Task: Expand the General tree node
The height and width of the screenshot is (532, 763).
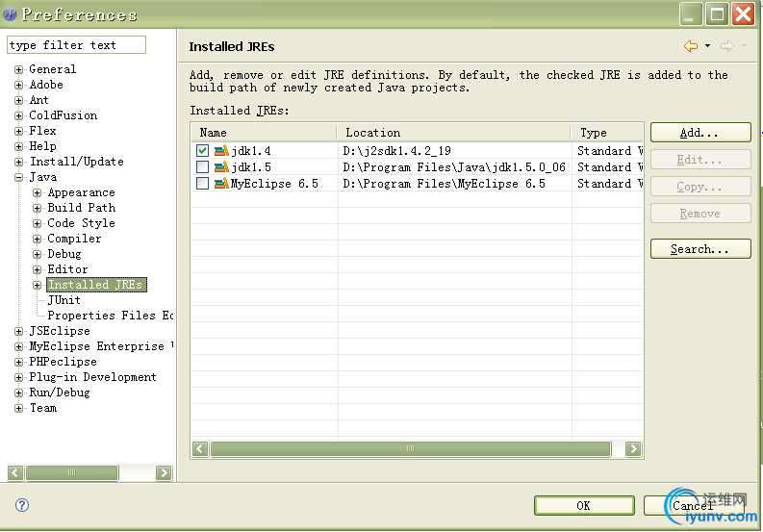Action: (x=18, y=69)
